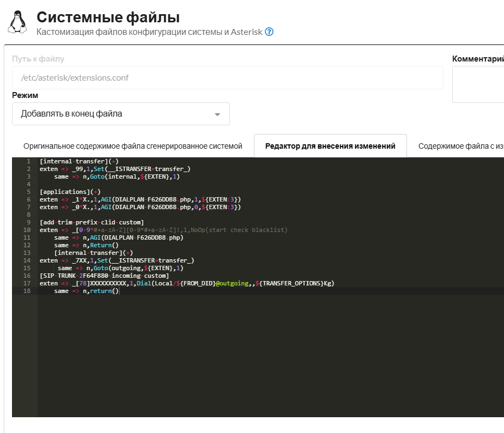Viewport: 504px width, 433px height.
Task: Click line 11 AGI(DIALPLAN-F626DDB8.php)
Action: click(x=119, y=237)
